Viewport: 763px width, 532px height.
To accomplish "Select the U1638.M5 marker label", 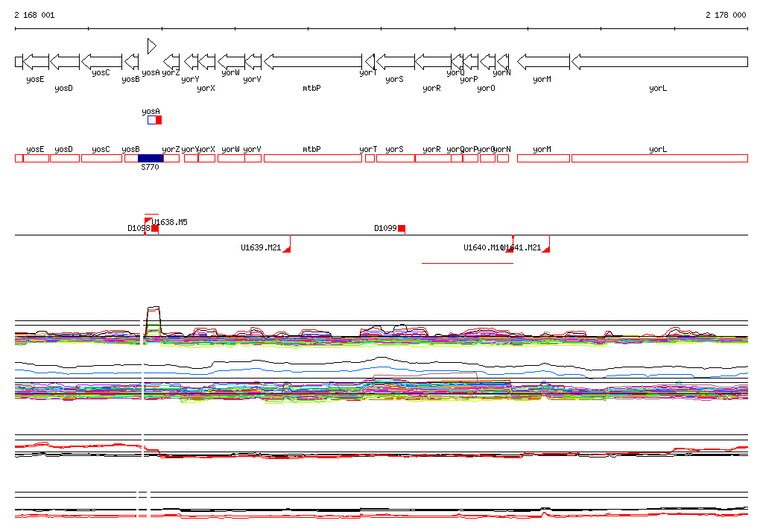I will tap(169, 222).
